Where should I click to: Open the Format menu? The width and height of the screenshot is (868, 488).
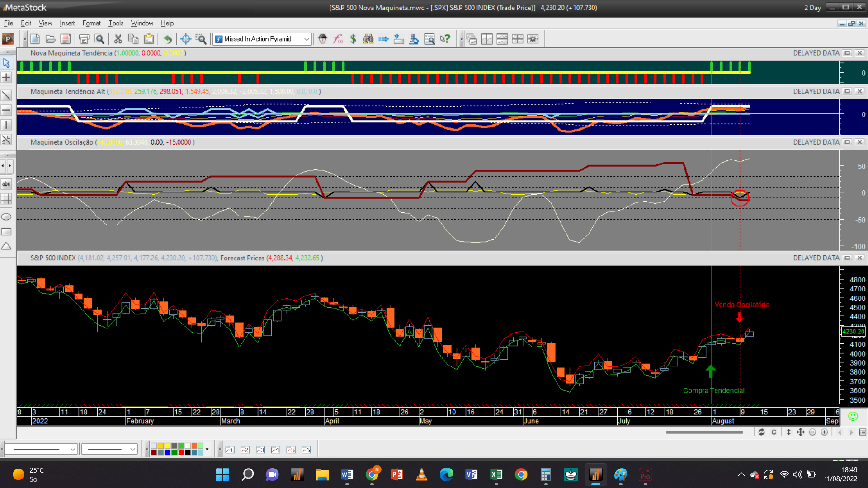[x=91, y=23]
